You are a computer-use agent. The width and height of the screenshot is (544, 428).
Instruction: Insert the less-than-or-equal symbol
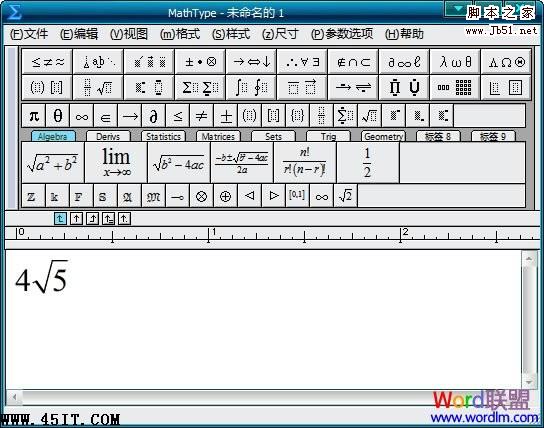[178, 116]
